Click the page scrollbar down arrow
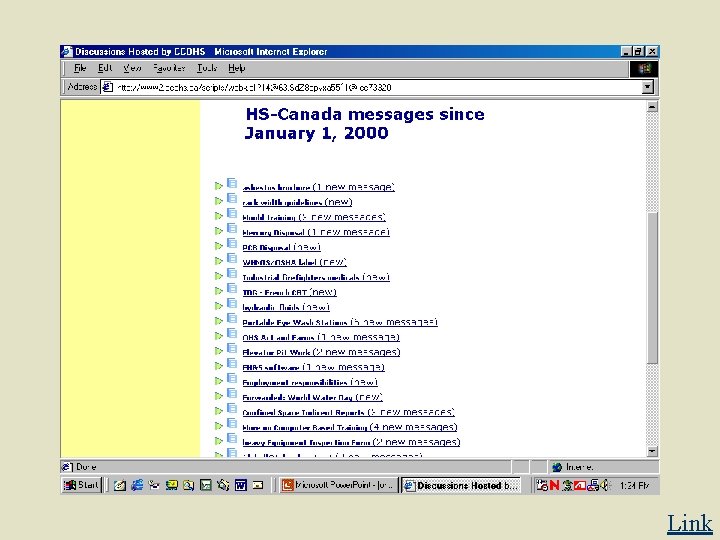This screenshot has height=540, width=720. [652, 451]
